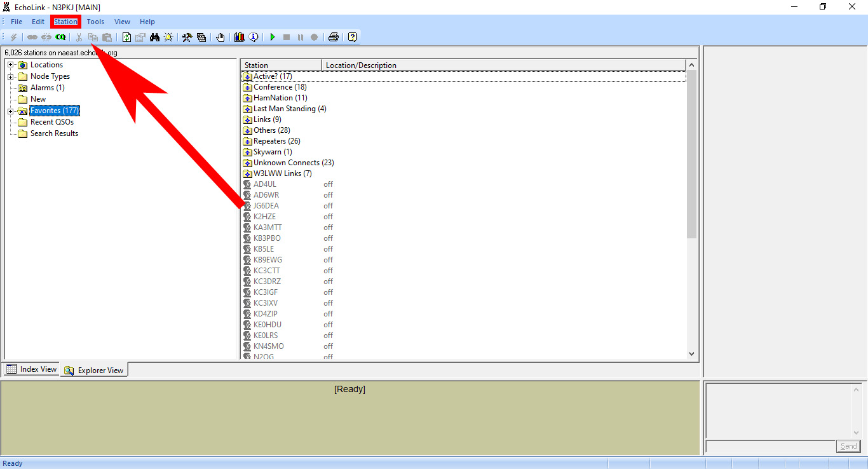Refresh the station list via toolbar icon
The height and width of the screenshot is (469, 868).
126,37
